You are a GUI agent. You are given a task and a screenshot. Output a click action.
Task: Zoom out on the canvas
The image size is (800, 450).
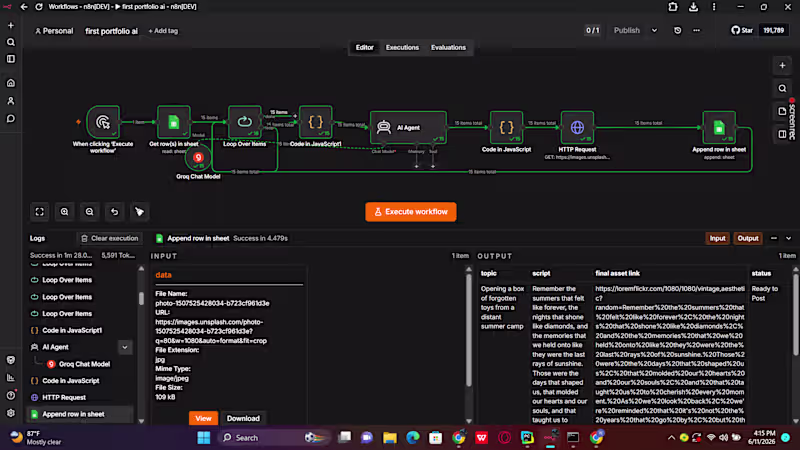pyautogui.click(x=89, y=212)
